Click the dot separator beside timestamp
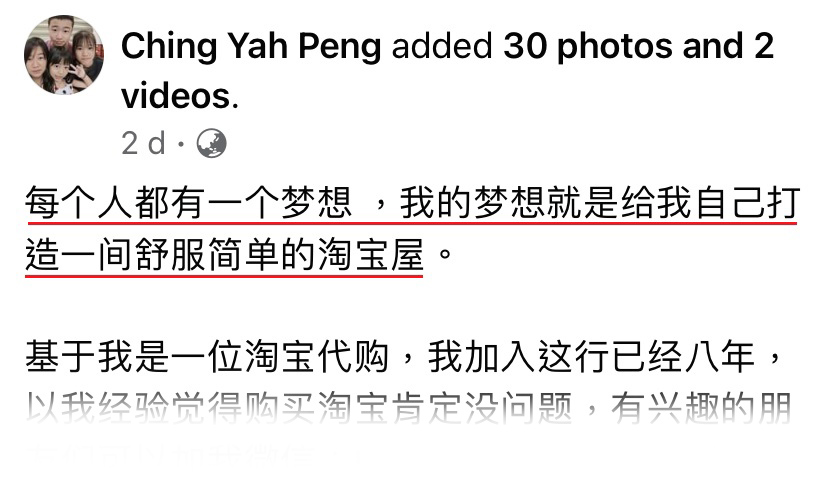 (181, 144)
